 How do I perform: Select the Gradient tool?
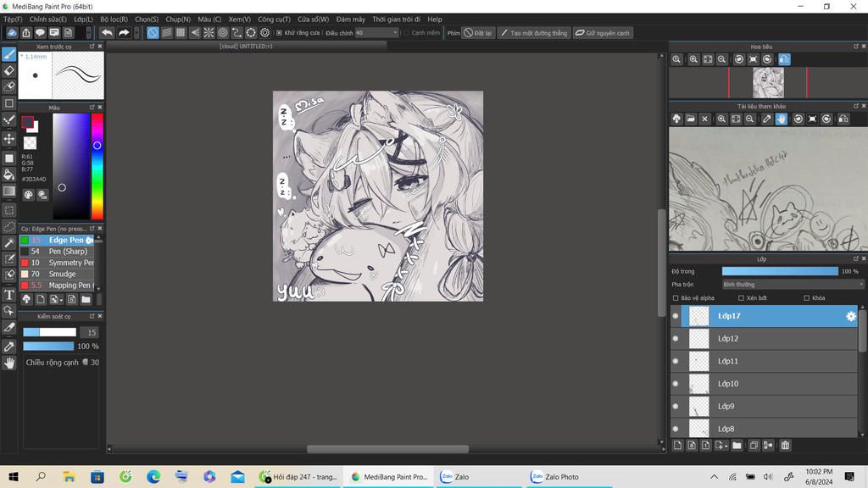(x=8, y=191)
